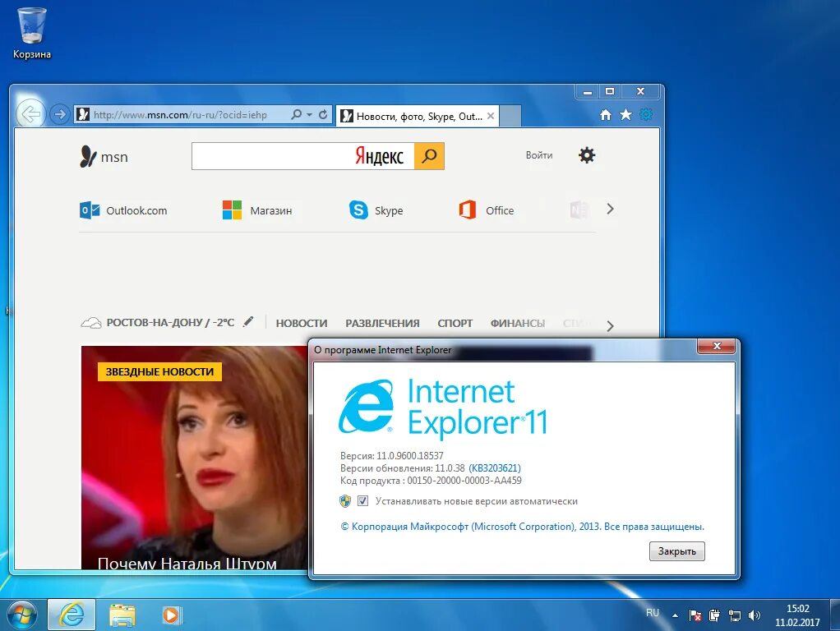
Task: Refresh the page with the reload icon
Action: click(x=323, y=115)
